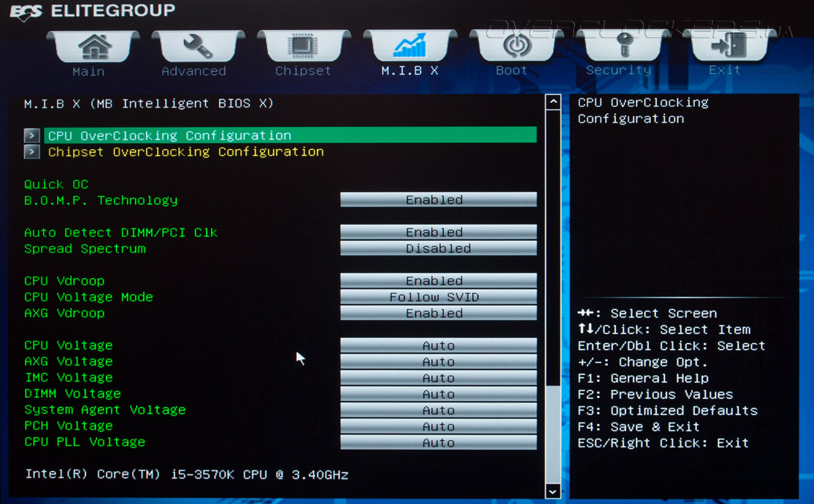Switch to the Boot tab label

512,70
